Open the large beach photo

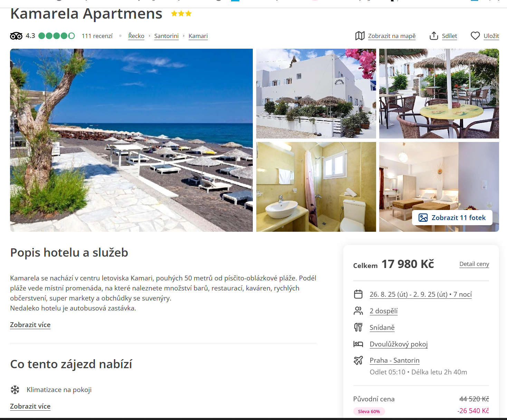131,140
